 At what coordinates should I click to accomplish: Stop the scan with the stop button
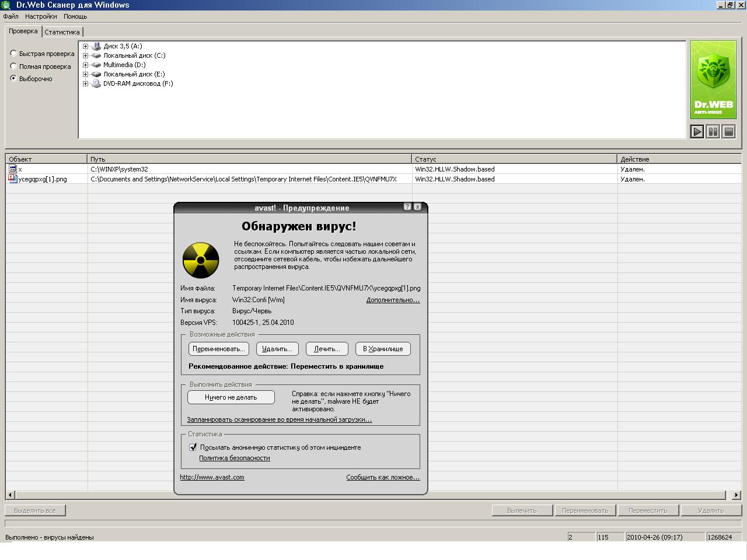(728, 132)
